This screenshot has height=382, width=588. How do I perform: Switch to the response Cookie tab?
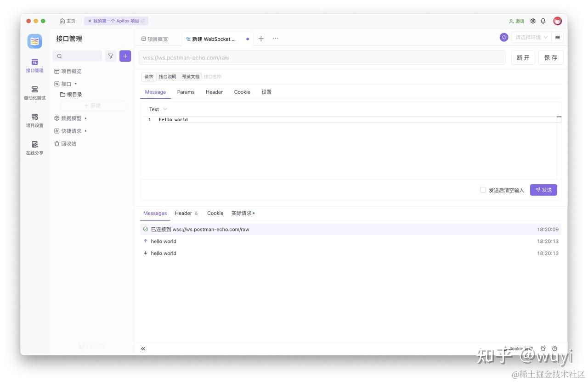(x=215, y=213)
